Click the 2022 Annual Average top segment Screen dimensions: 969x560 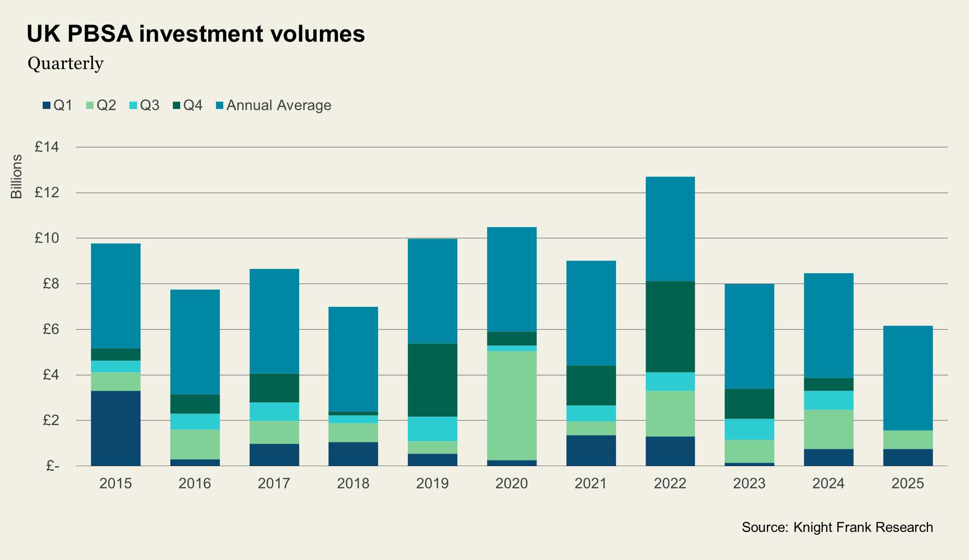point(670,229)
